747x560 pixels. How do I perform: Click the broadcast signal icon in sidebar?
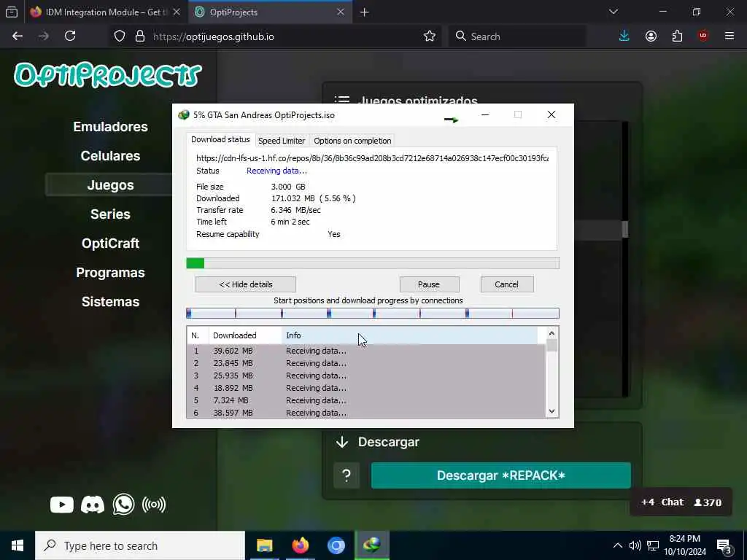click(154, 505)
